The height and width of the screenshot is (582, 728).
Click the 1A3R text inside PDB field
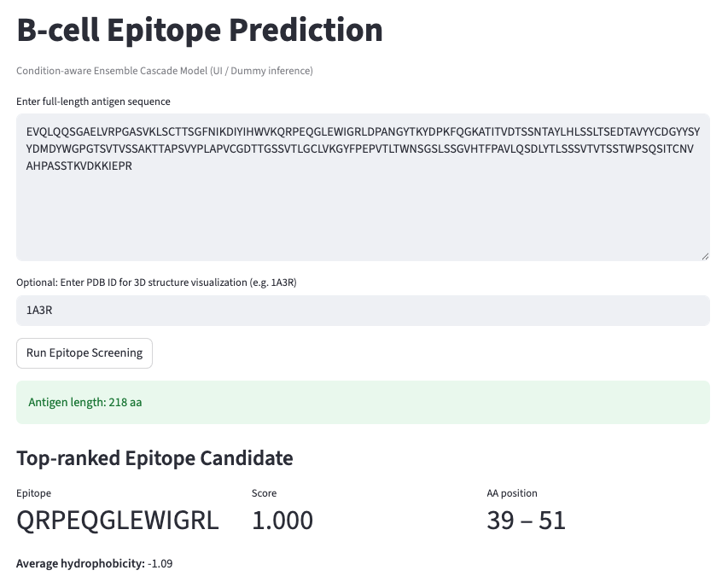(x=39, y=311)
